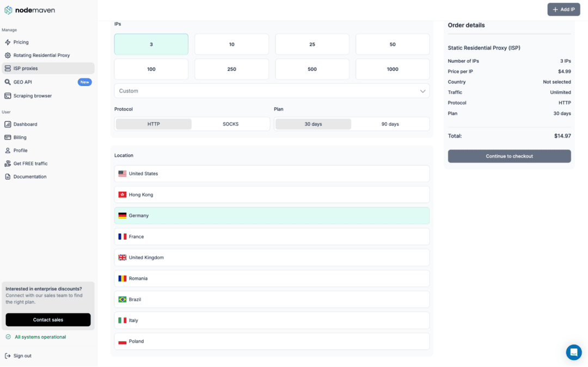588x367 pixels.
Task: Select the 3 IPs option
Action: tap(151, 44)
